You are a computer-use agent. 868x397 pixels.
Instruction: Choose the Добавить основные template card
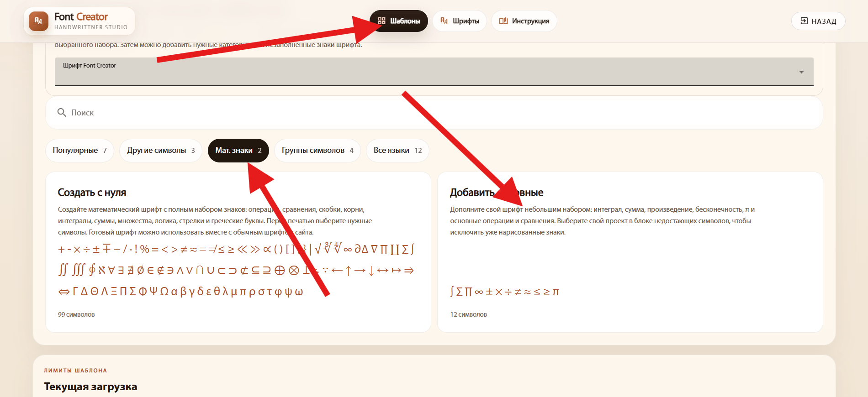click(630, 252)
